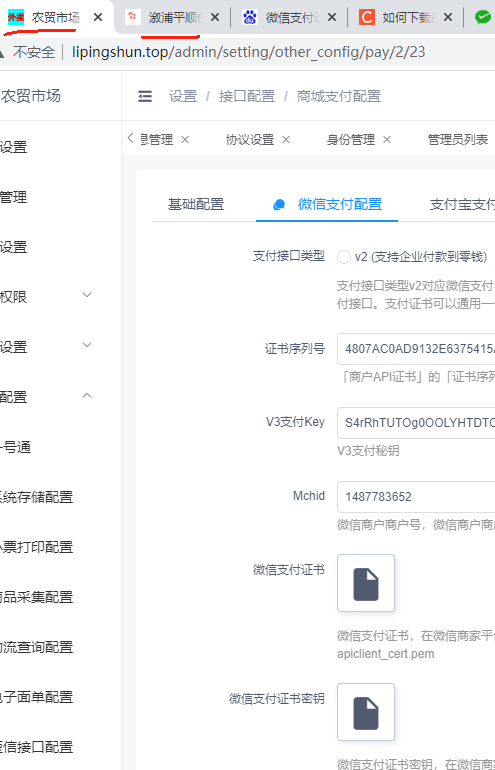Click the 农贸市场 sidebar title
Image resolution: width=495 pixels, height=770 pixels.
pyautogui.click(x=31, y=96)
